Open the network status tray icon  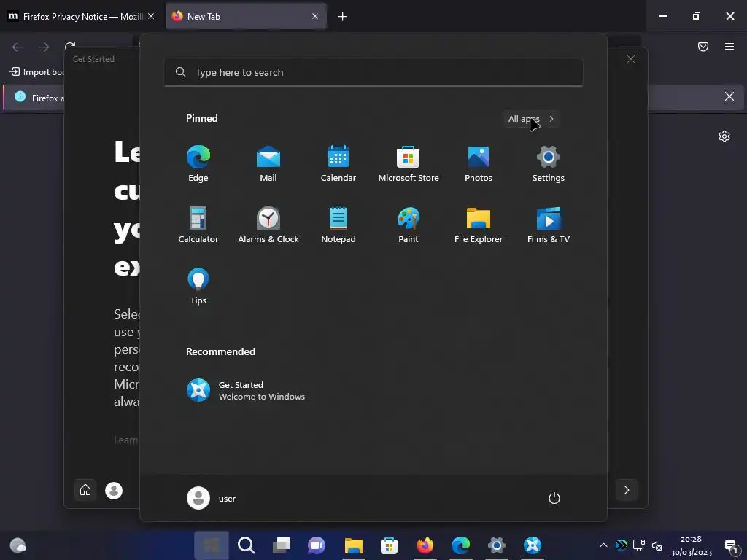point(639,545)
